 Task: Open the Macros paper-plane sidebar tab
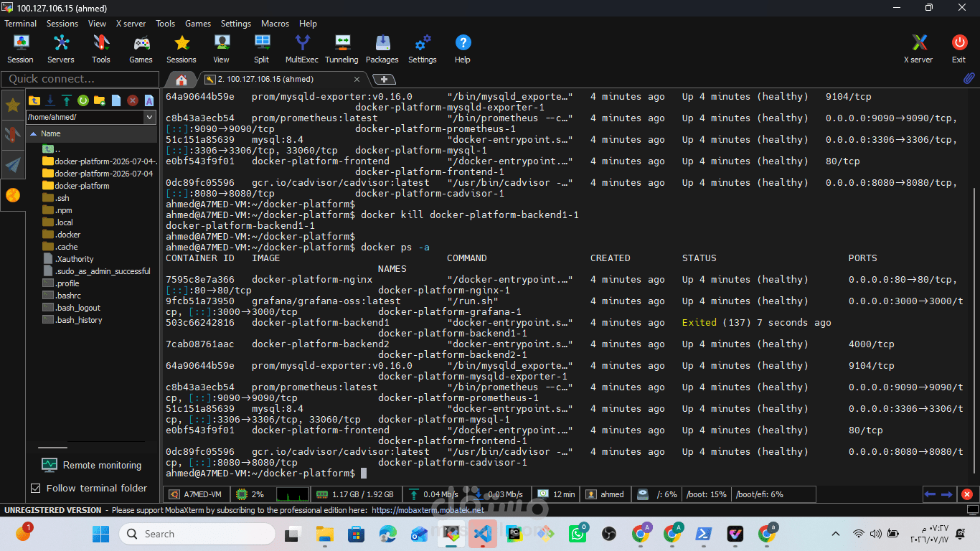[x=13, y=165]
